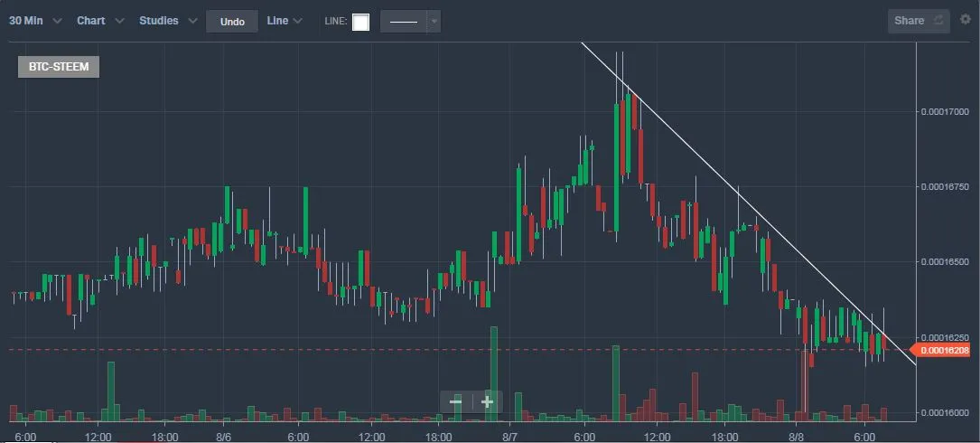Open the Line drawing tool dropdown

coord(285,21)
